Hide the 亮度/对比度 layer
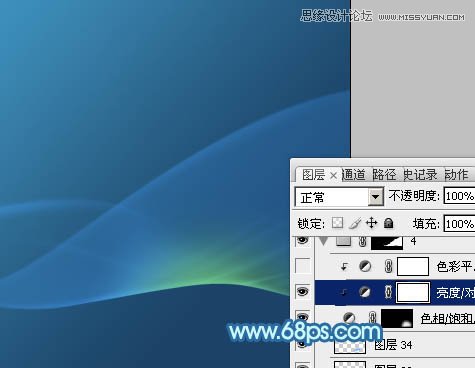Viewport: 475px width, 368px height. (303, 292)
